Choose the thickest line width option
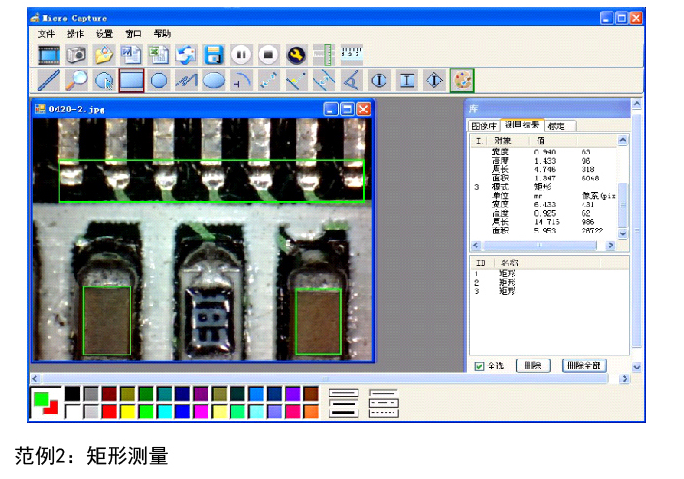Screen dimensions: 684x479 coord(344,413)
